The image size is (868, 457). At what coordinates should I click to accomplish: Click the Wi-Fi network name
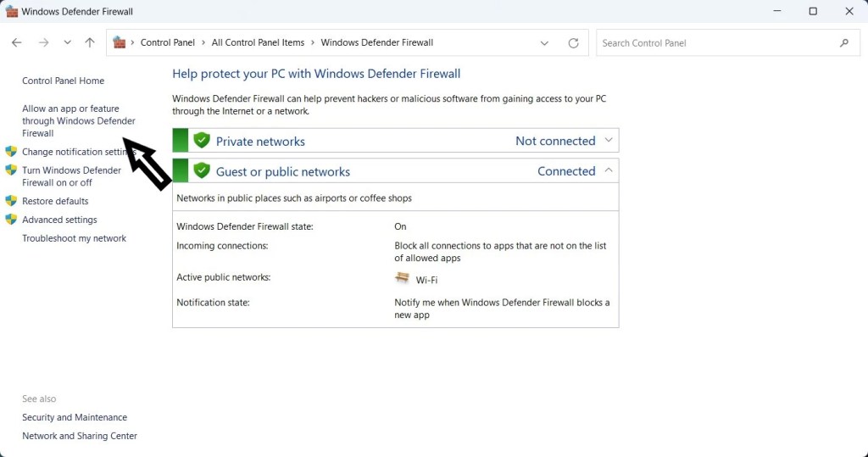pyautogui.click(x=427, y=281)
